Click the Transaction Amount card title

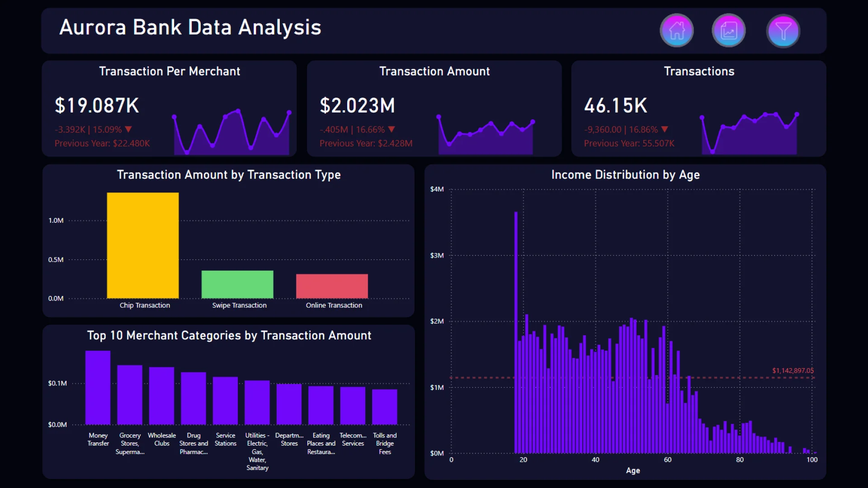point(434,71)
